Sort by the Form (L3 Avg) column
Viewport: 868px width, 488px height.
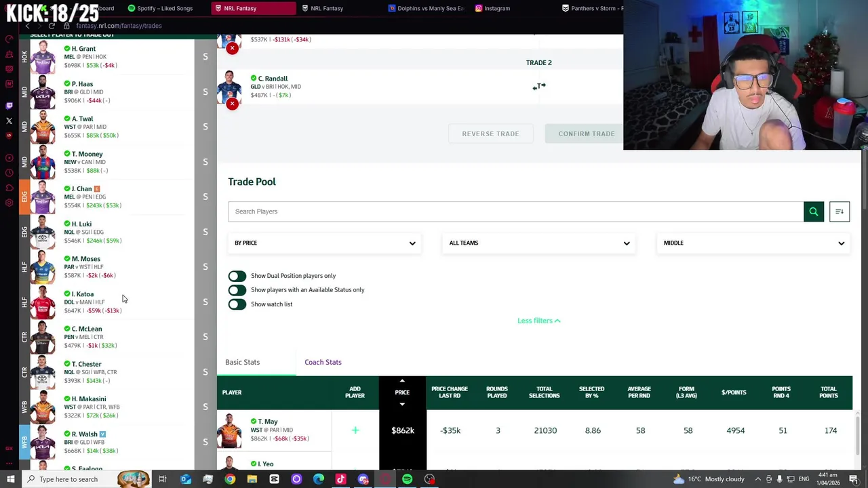pyautogui.click(x=686, y=392)
